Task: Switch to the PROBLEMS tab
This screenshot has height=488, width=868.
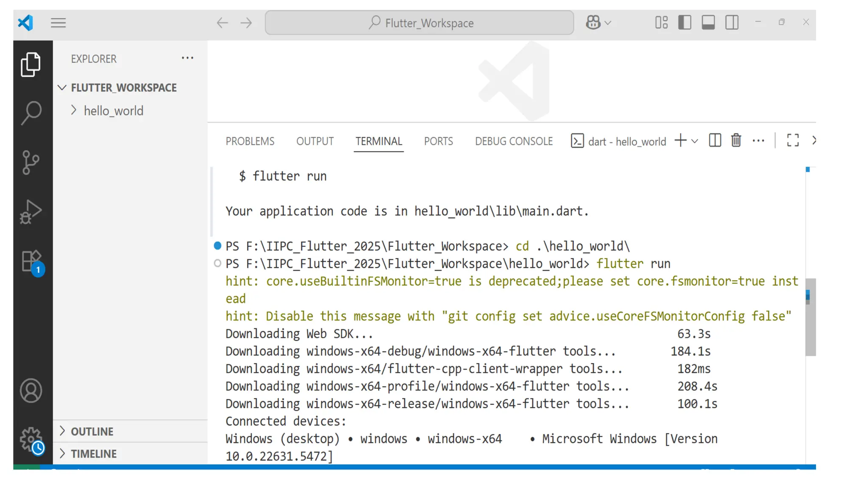Action: tap(250, 141)
